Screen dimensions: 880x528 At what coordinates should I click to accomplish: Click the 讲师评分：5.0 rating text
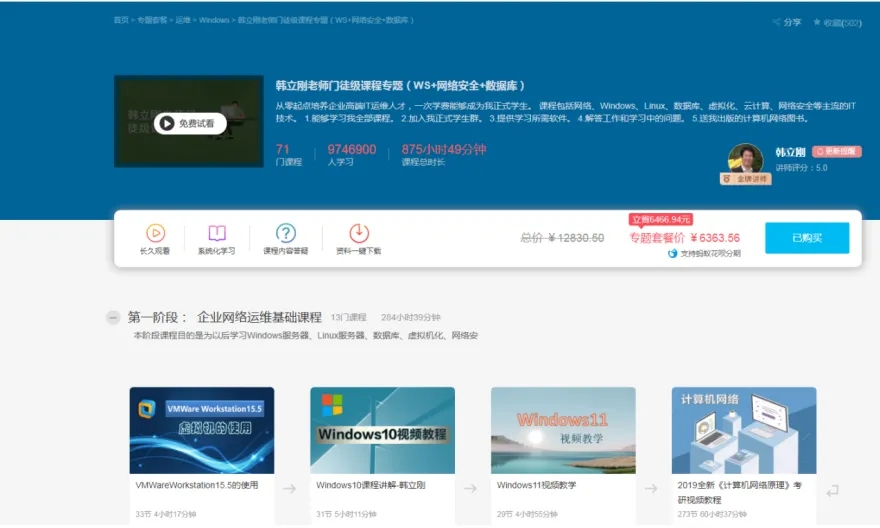tap(801, 168)
